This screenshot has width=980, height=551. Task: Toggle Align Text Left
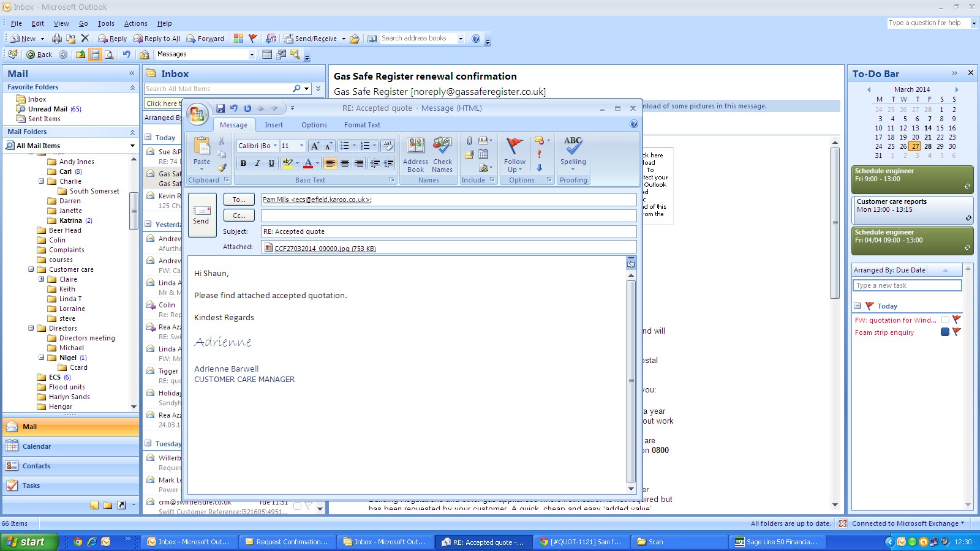(330, 163)
